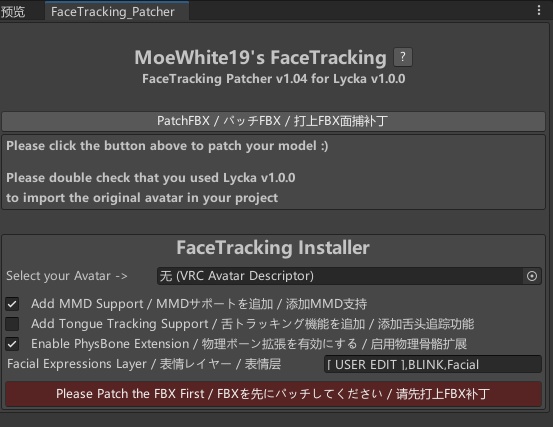The height and width of the screenshot is (427, 553).
Task: Click the MoeWhite19's FaceTracking title
Action: pos(261,57)
